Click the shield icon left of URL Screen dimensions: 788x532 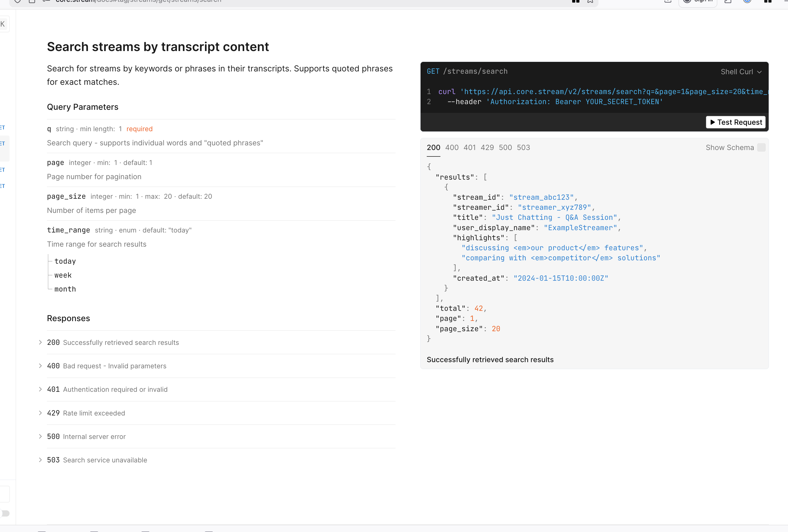[18, 1]
